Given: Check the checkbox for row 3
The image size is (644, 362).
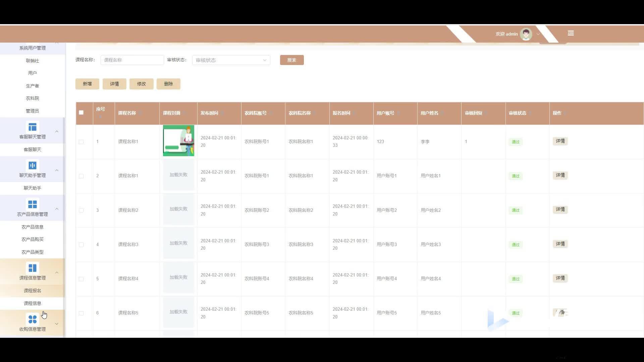Looking at the screenshot, I should (x=81, y=210).
